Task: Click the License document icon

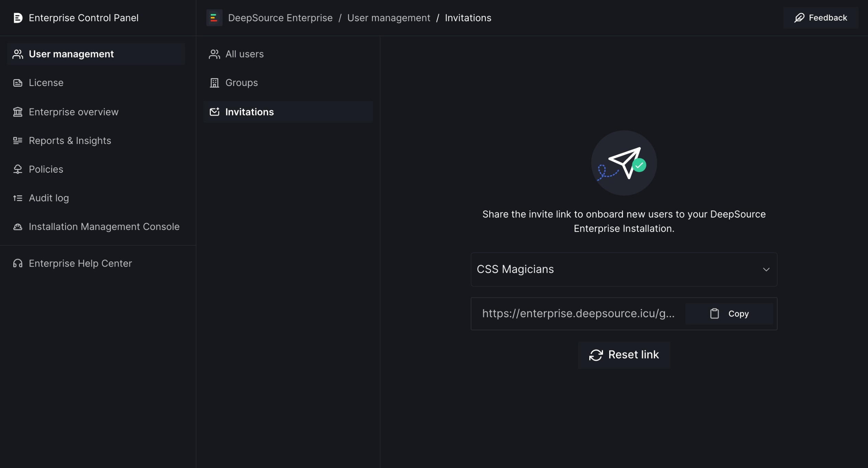Action: click(18, 83)
